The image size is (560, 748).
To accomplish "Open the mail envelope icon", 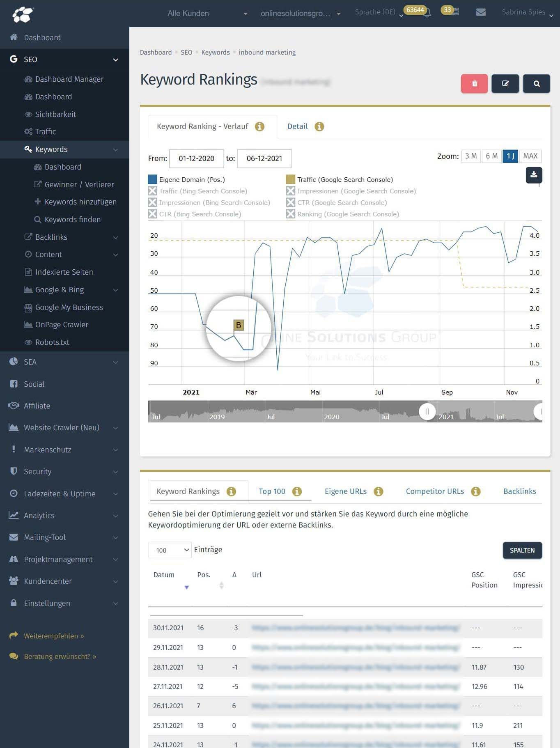I will (481, 12).
